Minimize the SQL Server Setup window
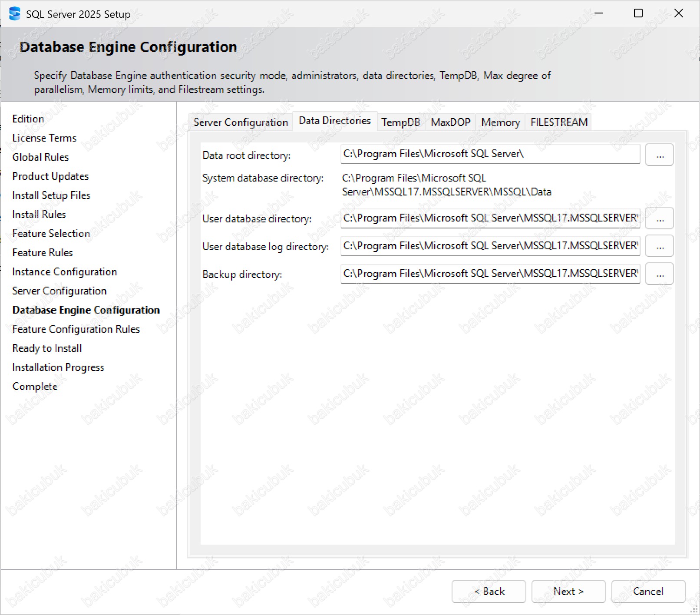The height and width of the screenshot is (615, 700). tap(599, 13)
